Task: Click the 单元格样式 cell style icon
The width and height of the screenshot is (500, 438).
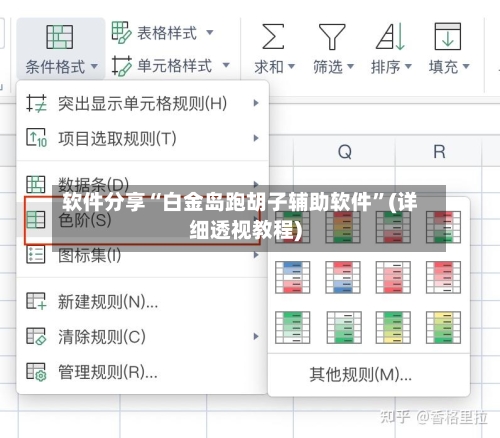Action: 121,66
